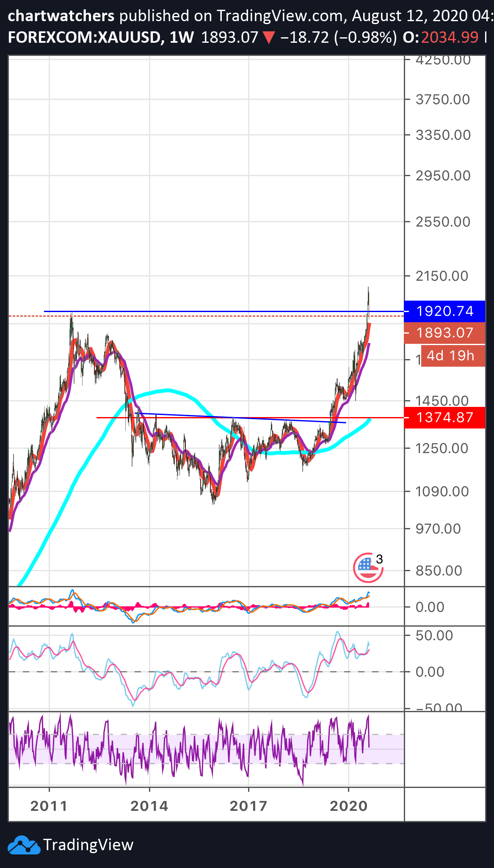Click the 2014 time axis label
Image resolution: width=494 pixels, height=868 pixels.
[149, 806]
